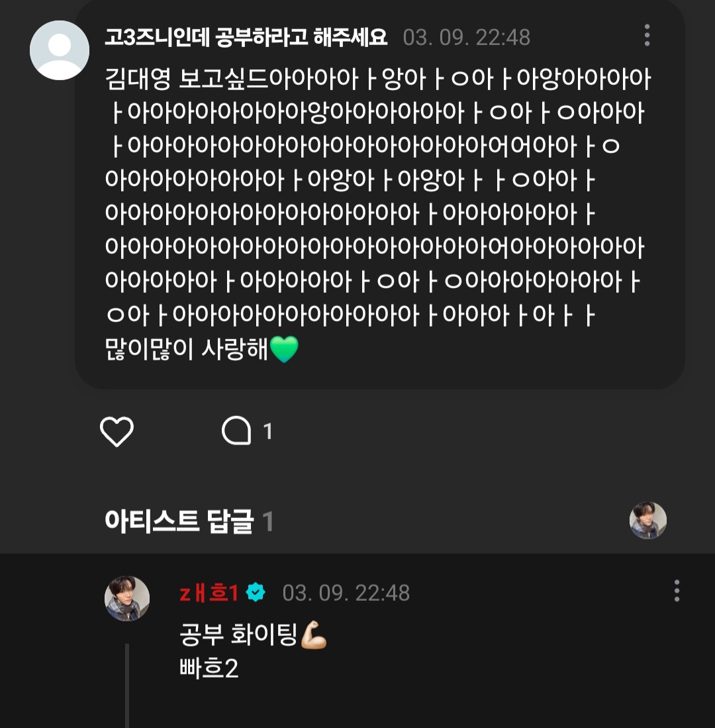The image size is (715, 728).
Task: Click the comment count next to the bubble
Action: [x=268, y=433]
